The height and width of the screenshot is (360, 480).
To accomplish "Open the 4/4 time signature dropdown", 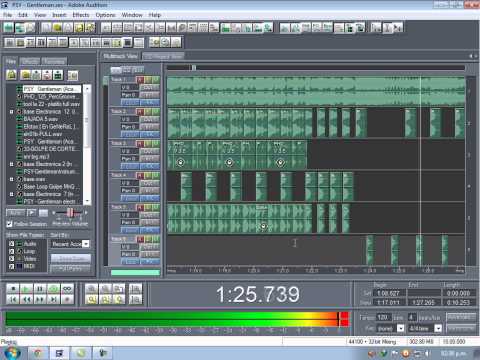I will pyautogui.click(x=438, y=328).
